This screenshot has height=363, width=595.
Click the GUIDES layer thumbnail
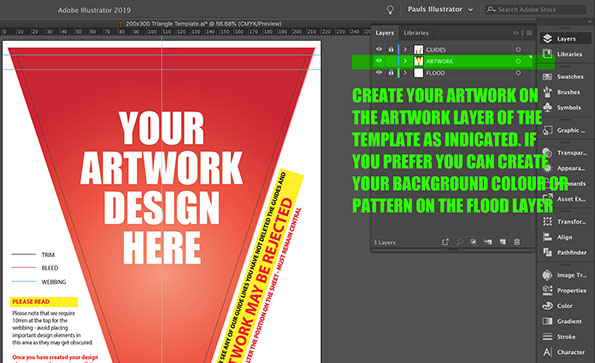tap(418, 50)
